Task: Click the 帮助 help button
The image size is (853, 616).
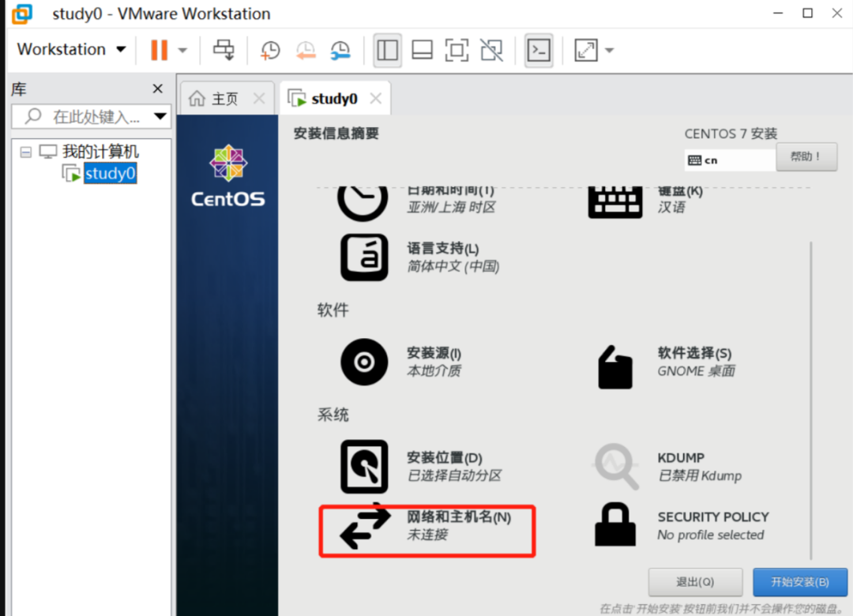Action: point(806,156)
